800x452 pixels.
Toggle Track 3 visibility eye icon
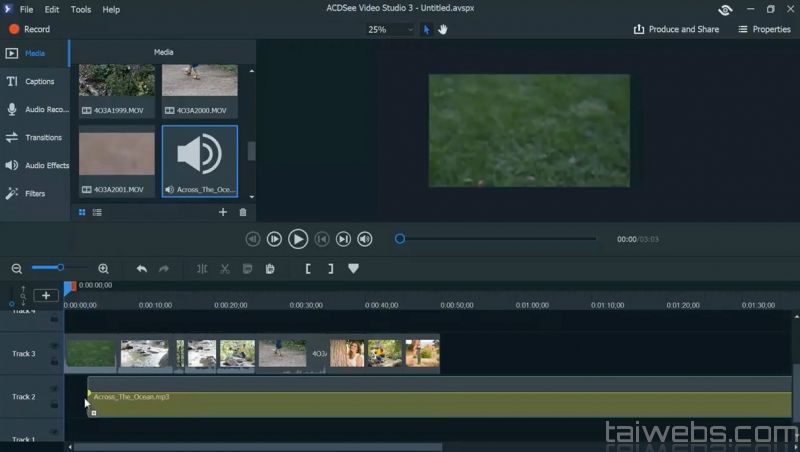54,346
